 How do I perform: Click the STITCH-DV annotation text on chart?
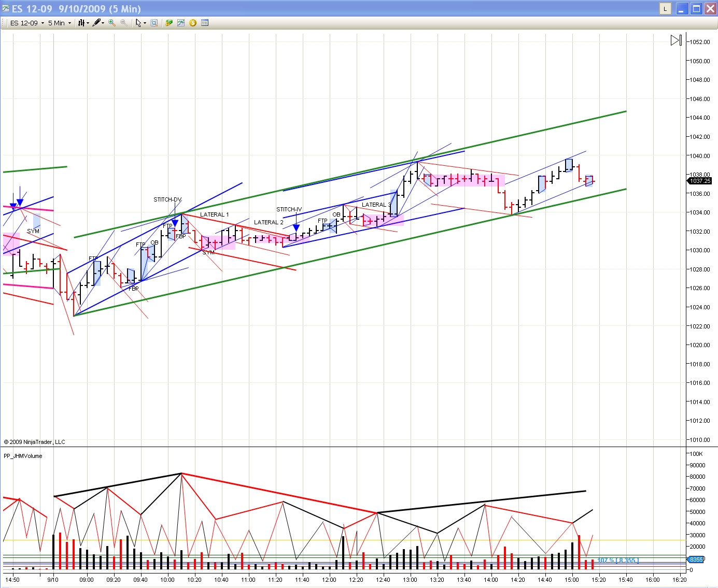click(167, 199)
